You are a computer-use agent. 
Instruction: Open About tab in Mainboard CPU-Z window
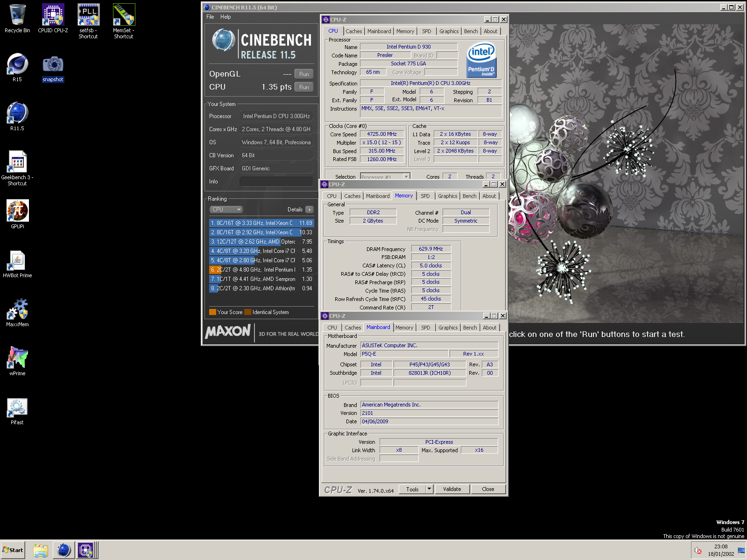489,328
